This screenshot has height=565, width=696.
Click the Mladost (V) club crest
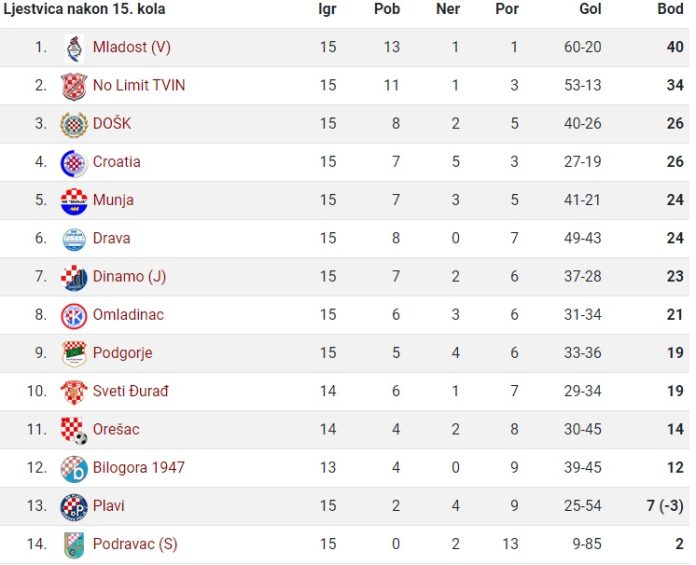click(74, 48)
